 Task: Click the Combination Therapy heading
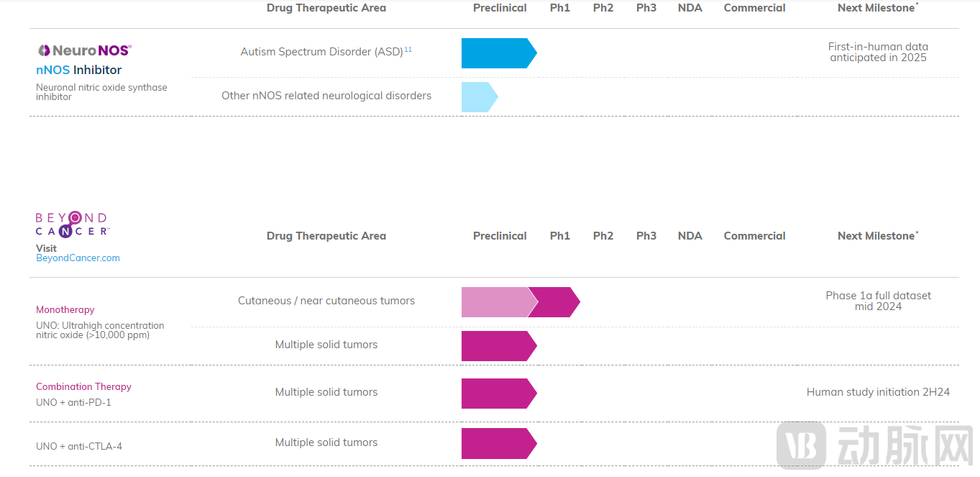83,386
